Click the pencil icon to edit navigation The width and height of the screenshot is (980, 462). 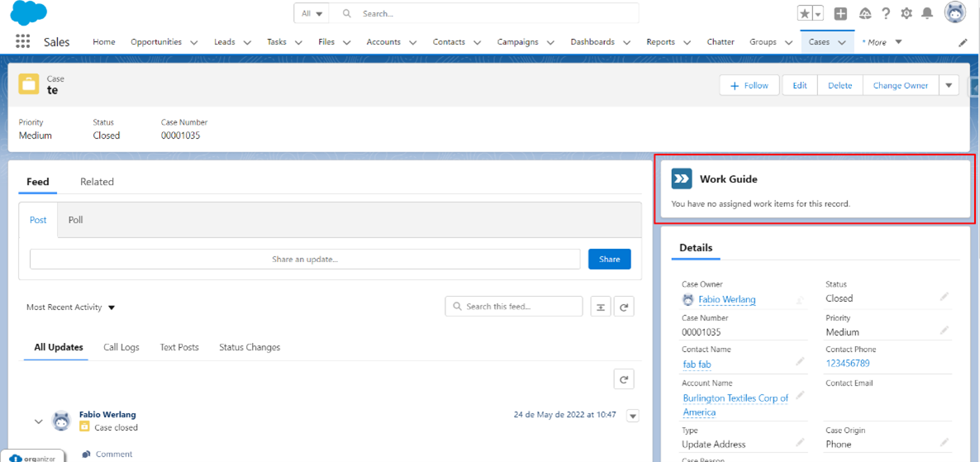[963, 42]
